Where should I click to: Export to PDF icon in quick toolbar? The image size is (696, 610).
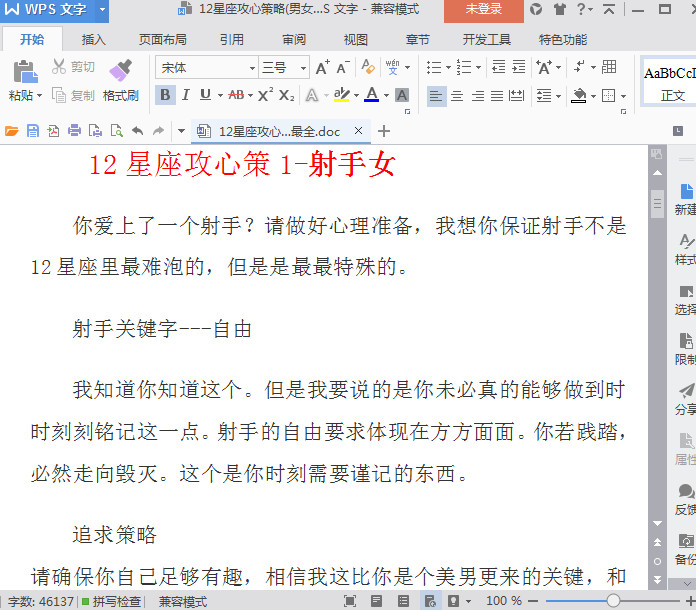click(x=53, y=131)
